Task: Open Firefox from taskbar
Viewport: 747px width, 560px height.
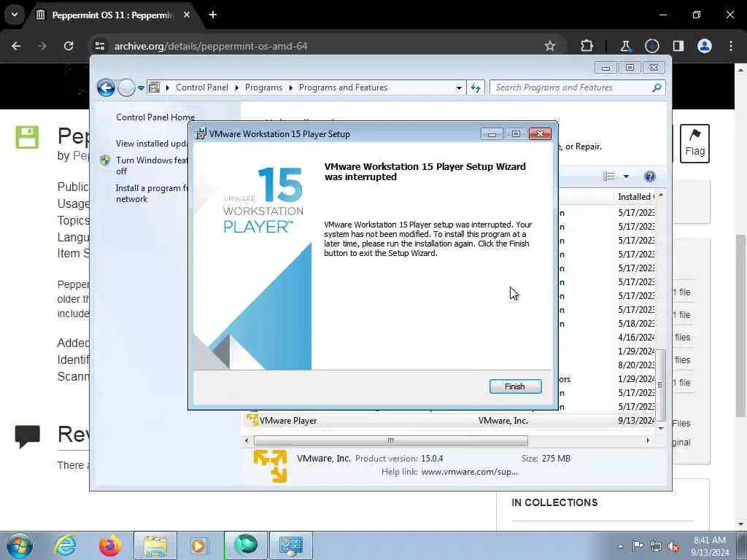Action: (109, 545)
